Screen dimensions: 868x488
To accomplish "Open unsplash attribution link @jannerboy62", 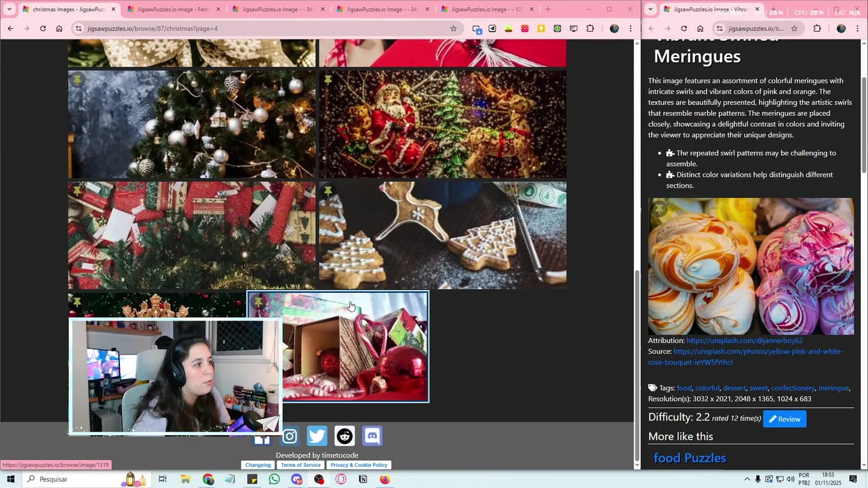I will 744,340.
